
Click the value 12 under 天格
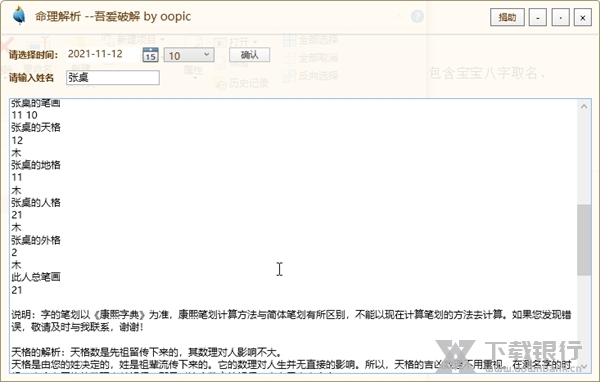pyautogui.click(x=17, y=140)
